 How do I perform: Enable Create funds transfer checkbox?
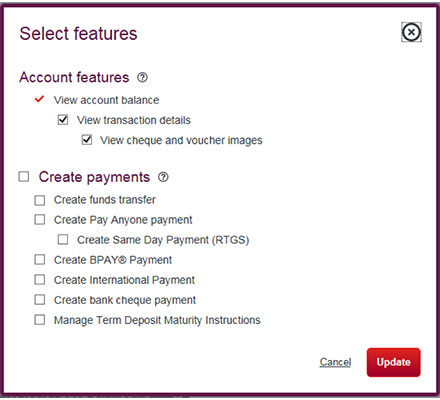[x=40, y=200]
